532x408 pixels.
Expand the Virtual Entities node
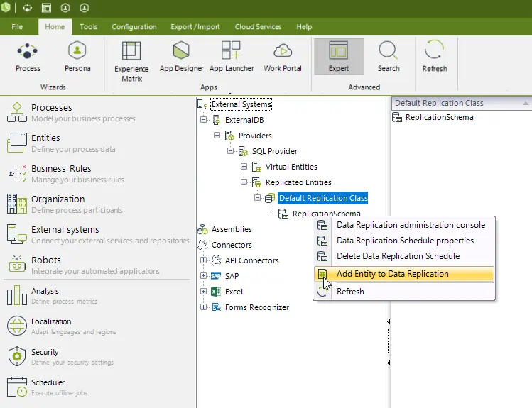pyautogui.click(x=244, y=166)
